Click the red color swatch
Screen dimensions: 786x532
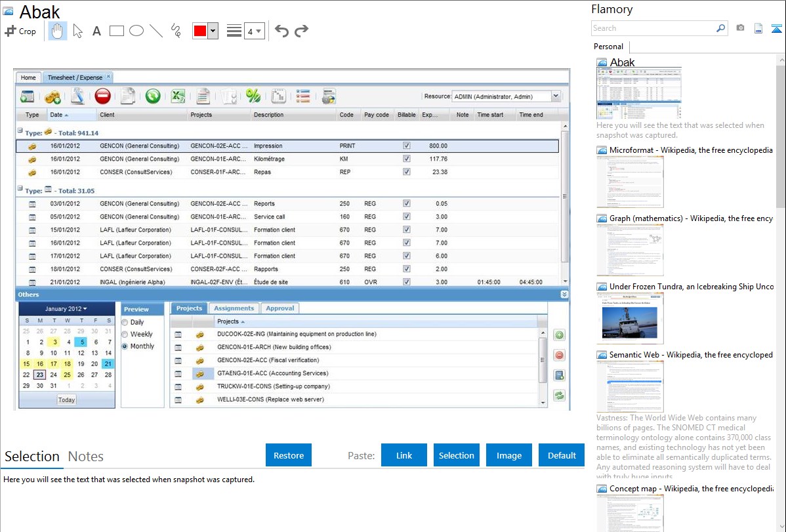click(x=200, y=31)
